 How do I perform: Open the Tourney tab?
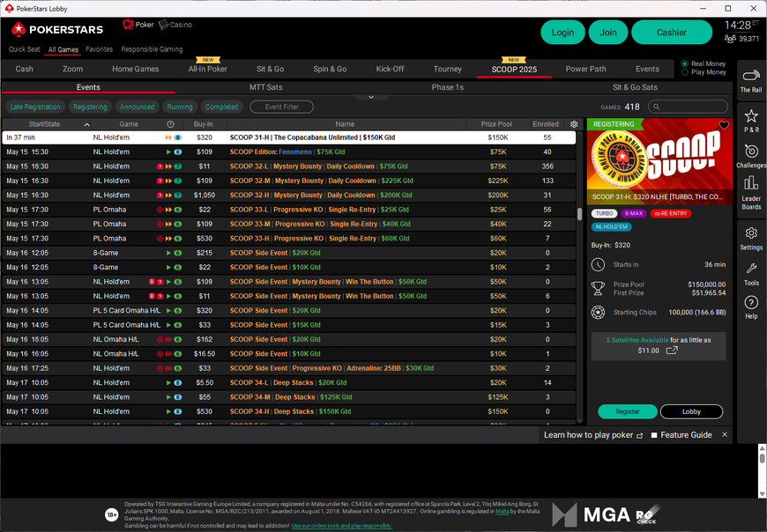tap(447, 69)
